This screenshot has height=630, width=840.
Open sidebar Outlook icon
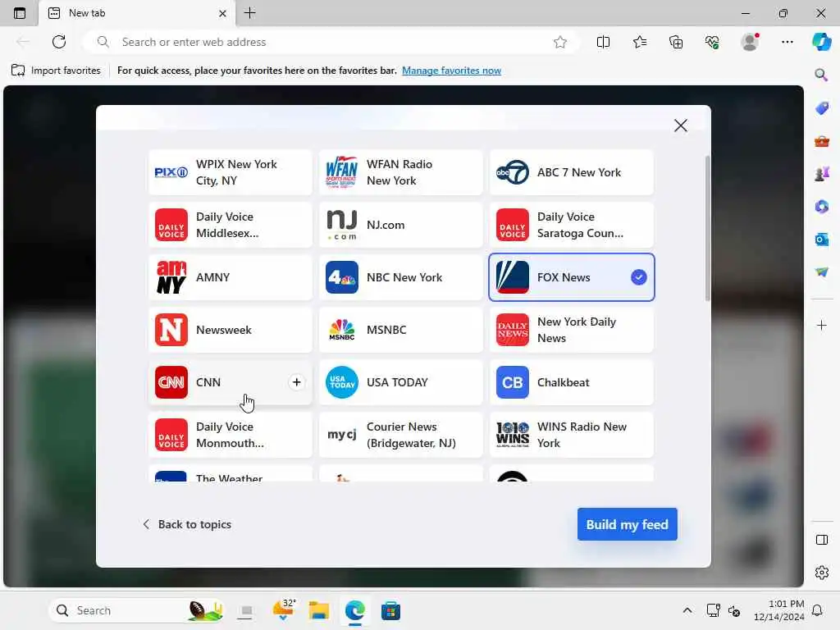[821, 240]
